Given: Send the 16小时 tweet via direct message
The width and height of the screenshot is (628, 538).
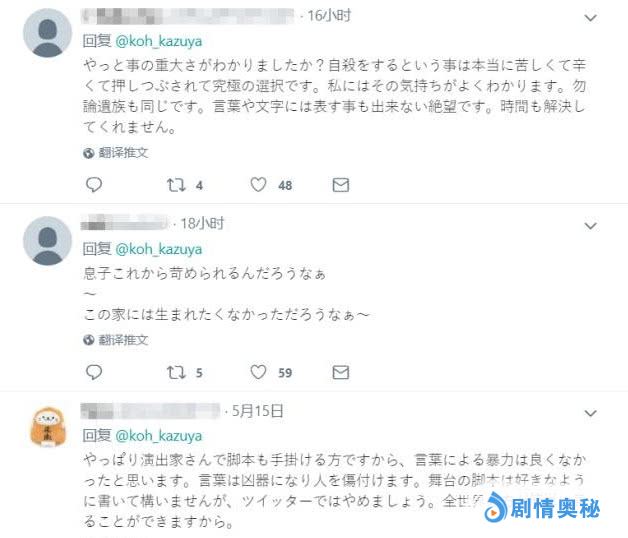Looking at the screenshot, I should pos(340,185).
